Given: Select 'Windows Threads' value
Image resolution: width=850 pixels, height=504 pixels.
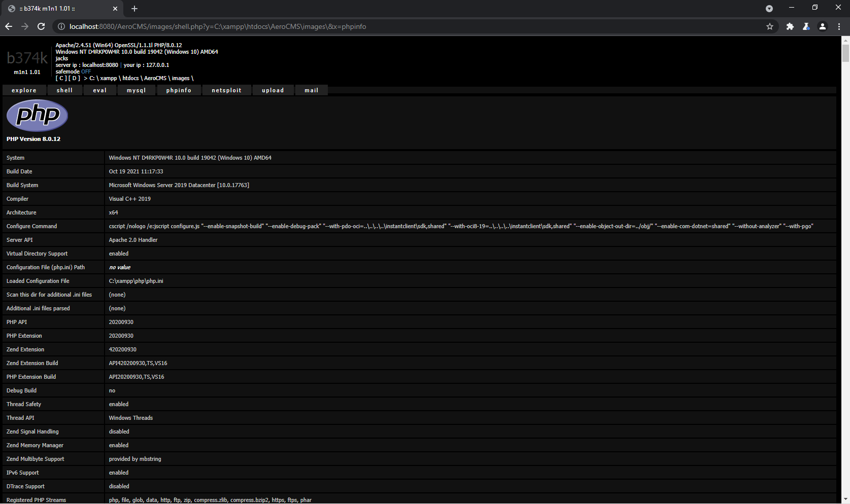Looking at the screenshot, I should pyautogui.click(x=131, y=418).
